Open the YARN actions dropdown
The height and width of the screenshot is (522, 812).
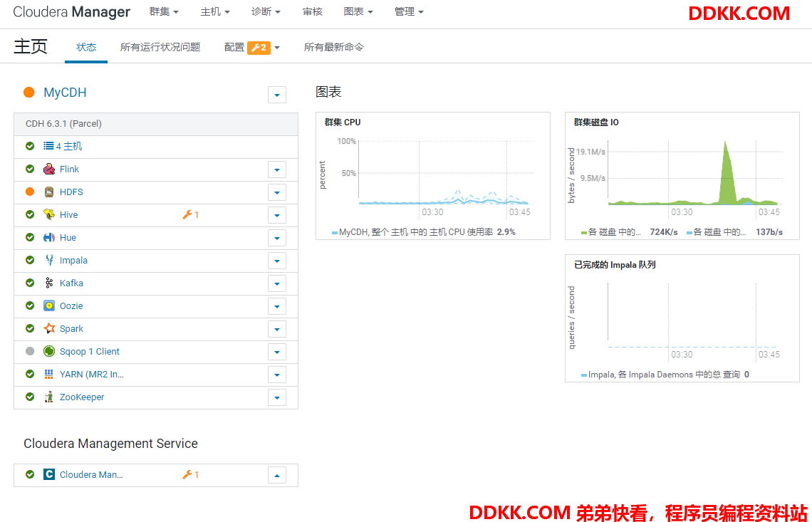(277, 375)
